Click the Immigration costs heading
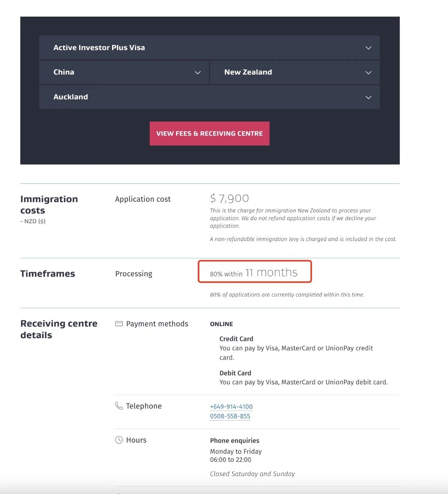This screenshot has width=448, height=494. [49, 205]
